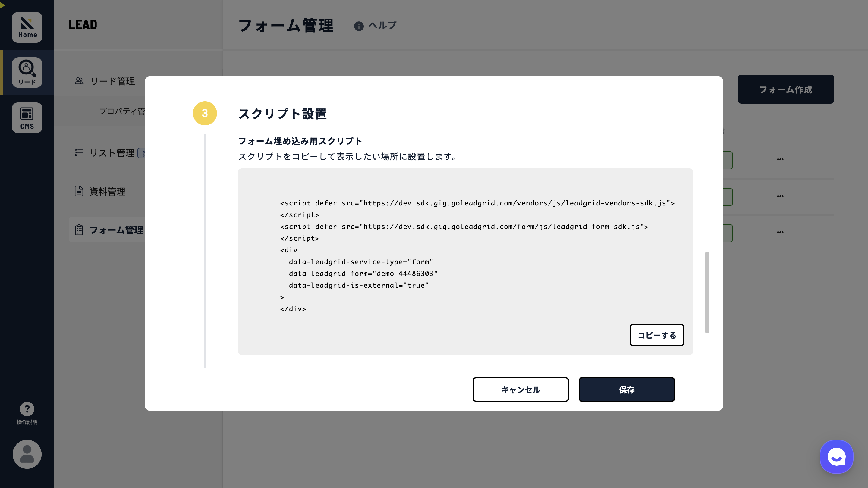Click the リスト管理 list icon
This screenshot has width=868, height=488.
point(79,152)
